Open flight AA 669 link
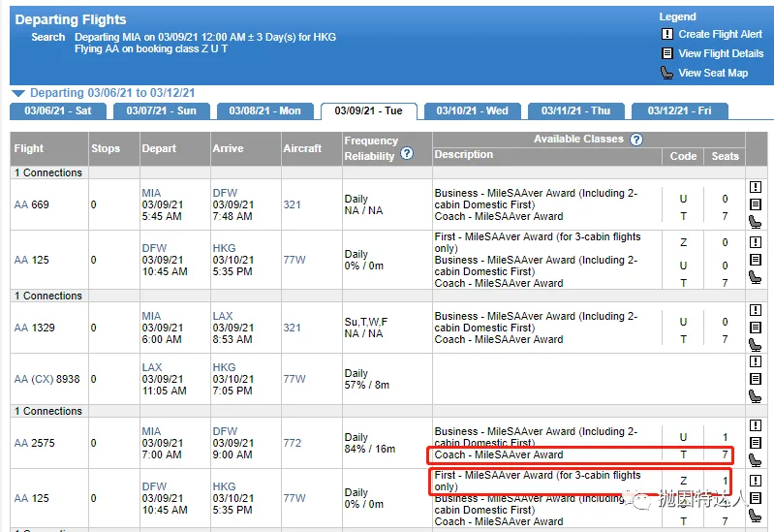774x532 pixels. pyautogui.click(x=32, y=204)
